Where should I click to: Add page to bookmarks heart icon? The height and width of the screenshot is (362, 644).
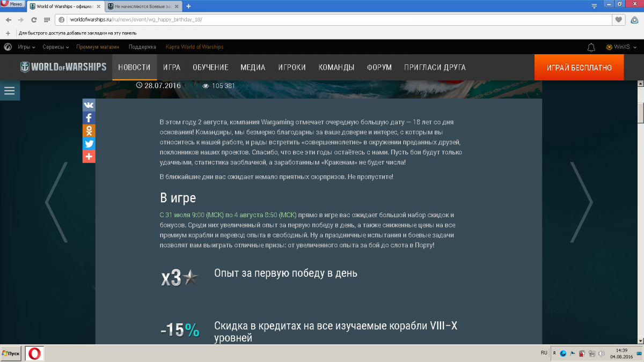(x=619, y=20)
